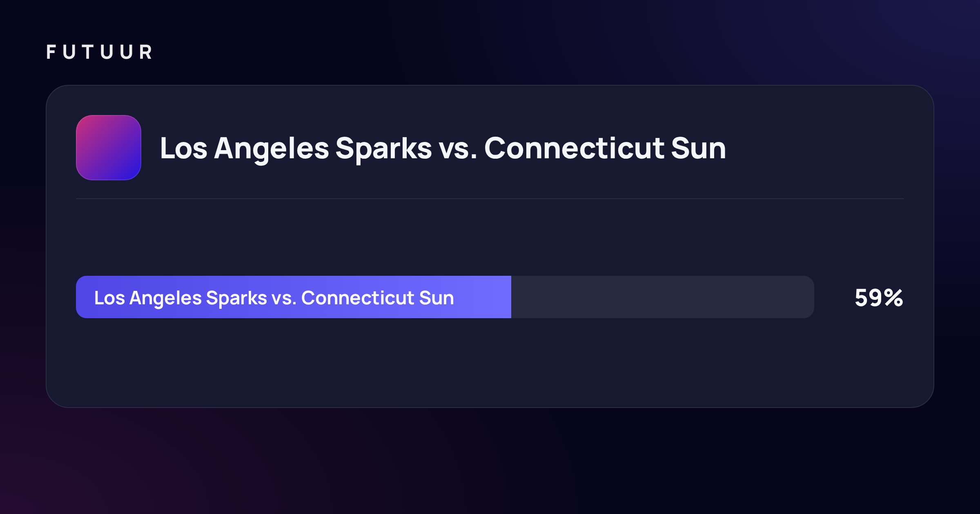
Task: Click "Connecticut Sun" inside the outcome bar
Action: tap(378, 298)
